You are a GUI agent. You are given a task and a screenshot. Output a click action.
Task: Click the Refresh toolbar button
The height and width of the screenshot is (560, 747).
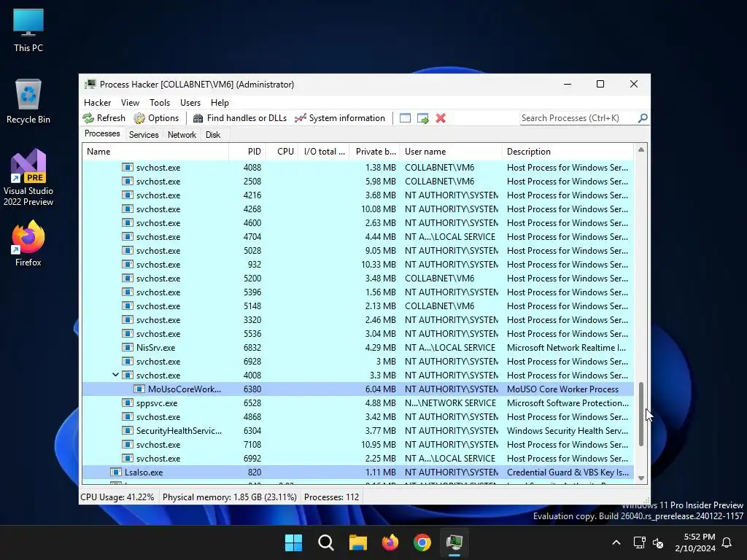(x=104, y=118)
